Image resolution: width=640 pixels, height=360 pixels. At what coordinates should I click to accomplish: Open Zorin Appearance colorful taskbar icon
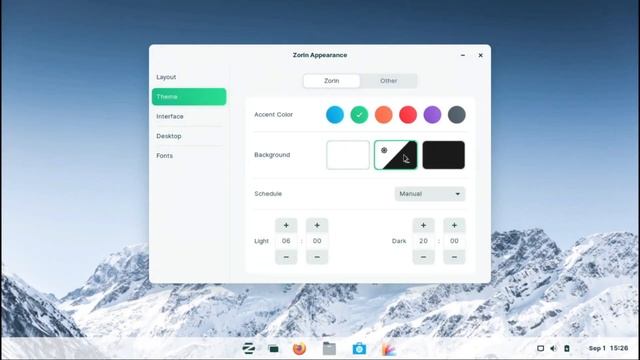click(388, 349)
